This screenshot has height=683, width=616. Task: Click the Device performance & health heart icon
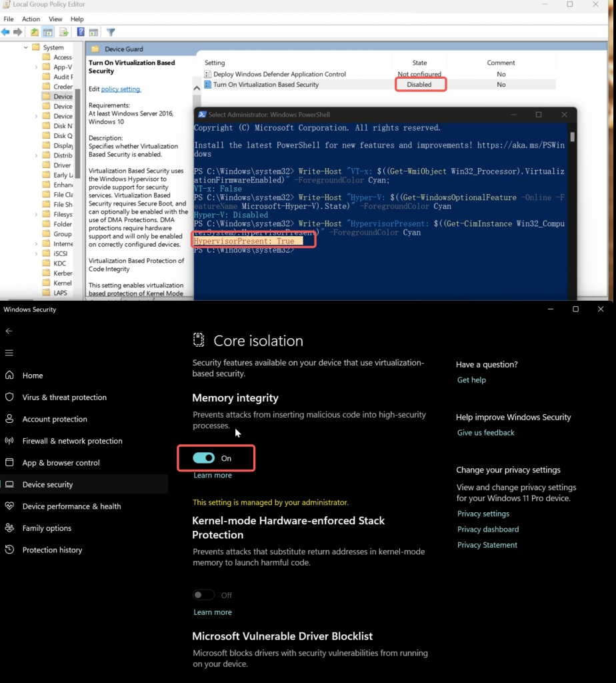(9, 506)
